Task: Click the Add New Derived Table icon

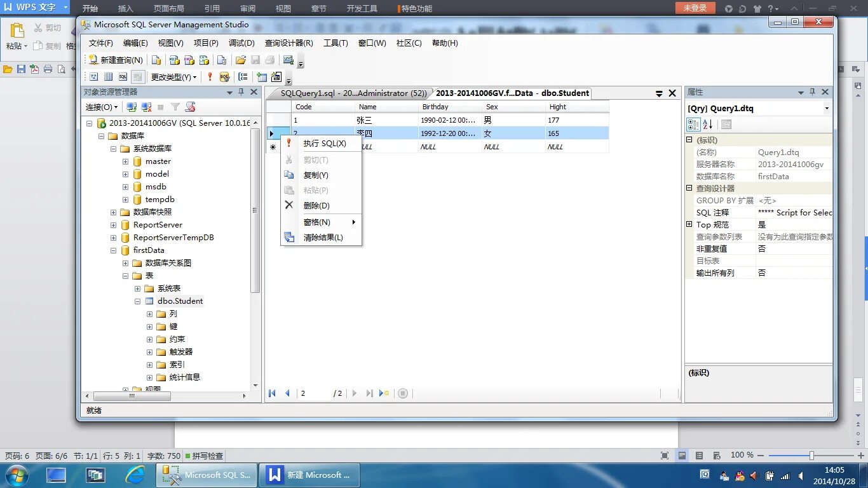Action: [276, 77]
